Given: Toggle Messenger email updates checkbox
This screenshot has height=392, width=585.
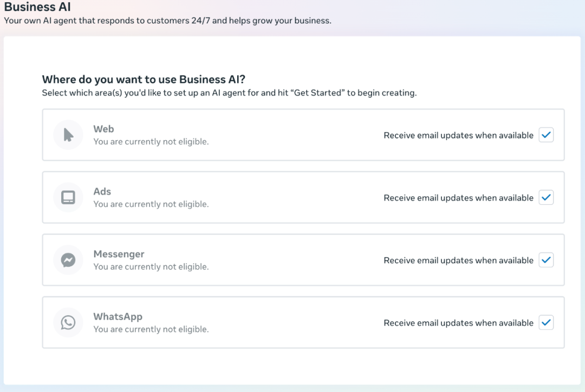Looking at the screenshot, I should pos(546,260).
